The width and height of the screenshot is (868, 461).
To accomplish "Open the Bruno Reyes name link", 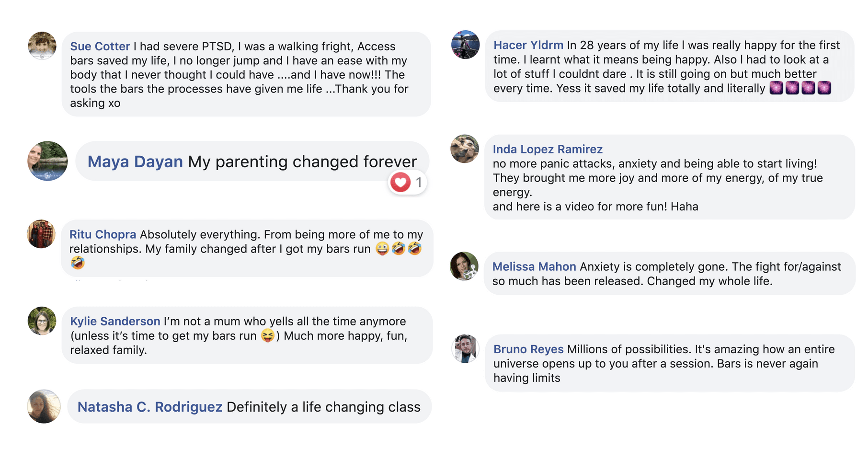I will coord(528,349).
